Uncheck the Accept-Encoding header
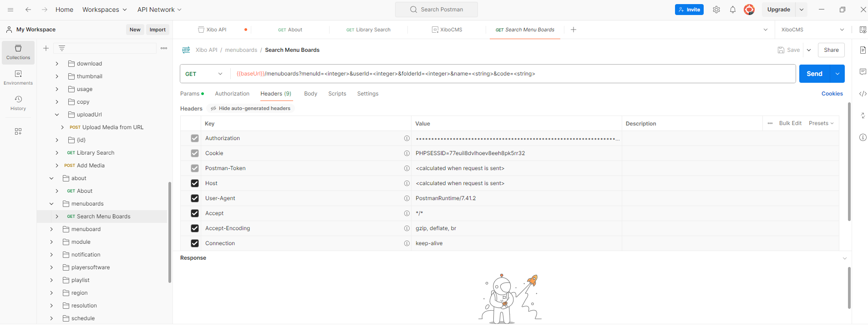The image size is (868, 327). (x=195, y=228)
